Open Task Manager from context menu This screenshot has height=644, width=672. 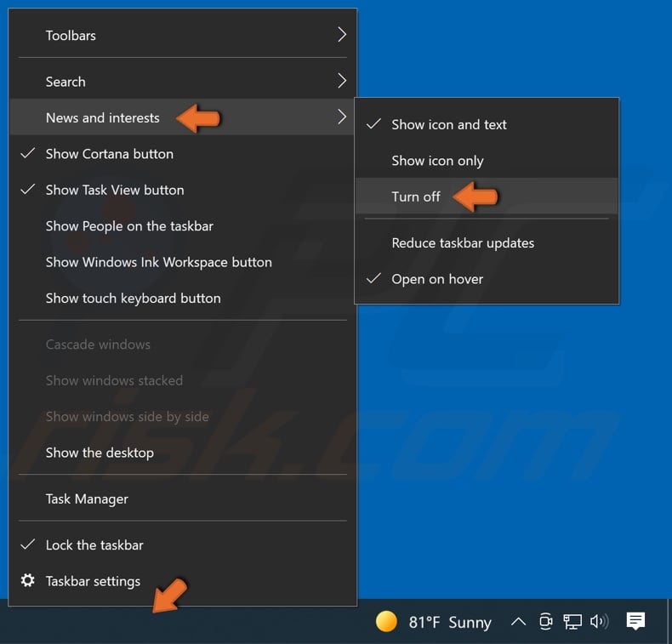183,499
